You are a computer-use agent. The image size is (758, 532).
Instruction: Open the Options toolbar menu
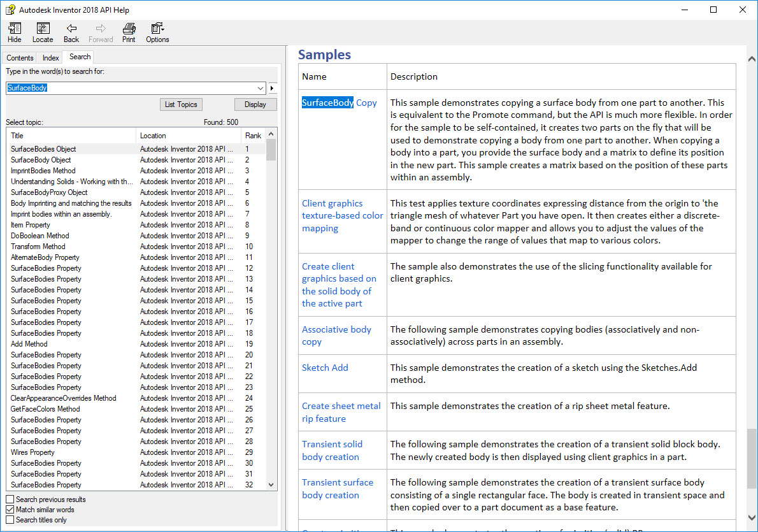tap(157, 32)
